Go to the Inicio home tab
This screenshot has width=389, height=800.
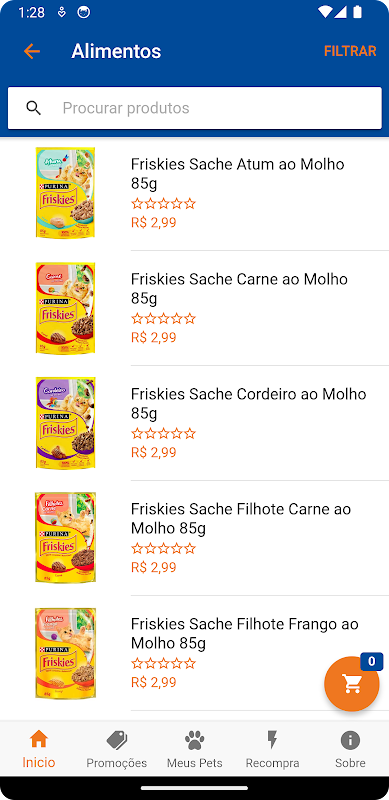tap(39, 749)
